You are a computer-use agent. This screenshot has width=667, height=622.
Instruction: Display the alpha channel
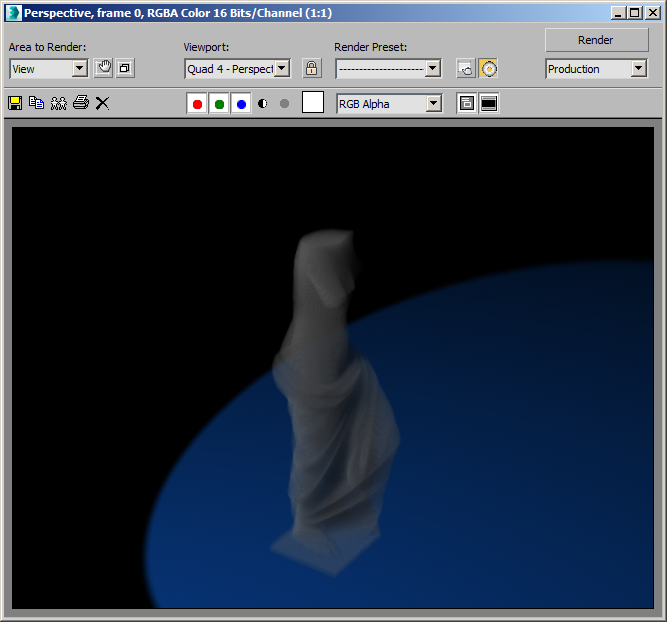coord(262,103)
